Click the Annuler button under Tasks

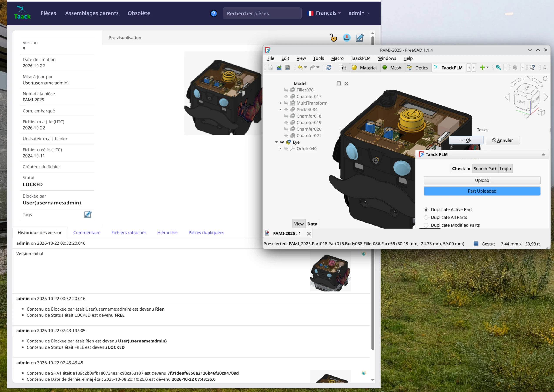[x=502, y=140]
